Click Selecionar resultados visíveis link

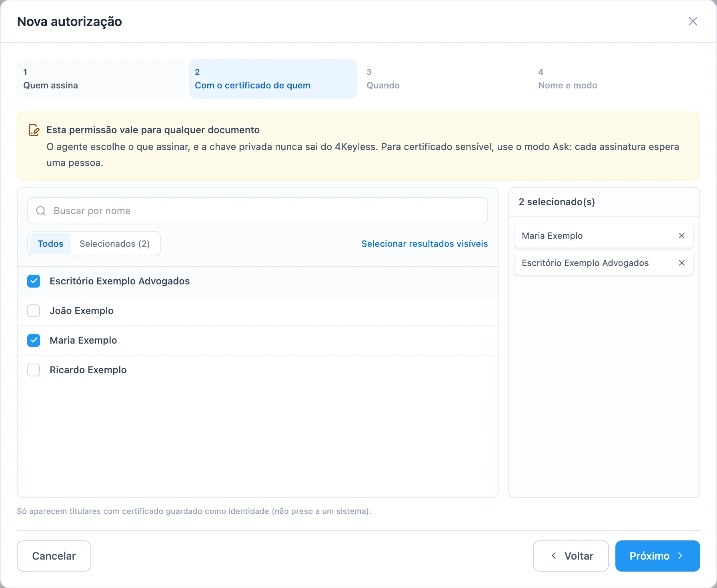425,244
